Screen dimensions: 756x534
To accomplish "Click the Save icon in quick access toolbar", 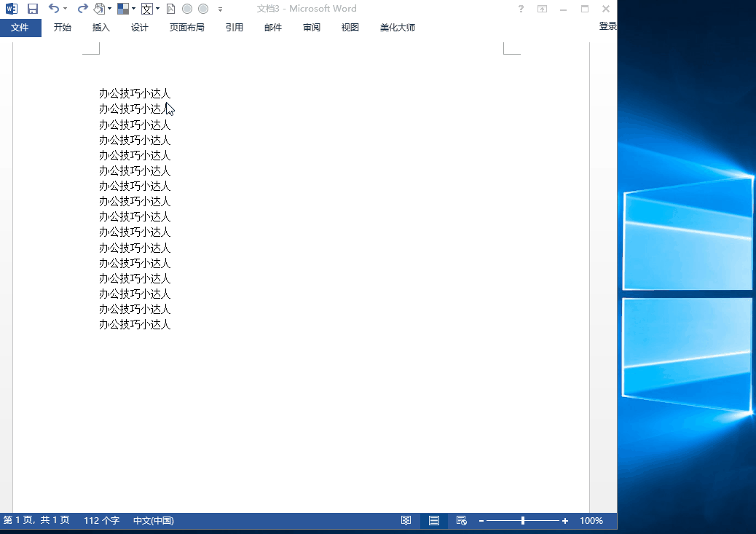I will point(32,9).
